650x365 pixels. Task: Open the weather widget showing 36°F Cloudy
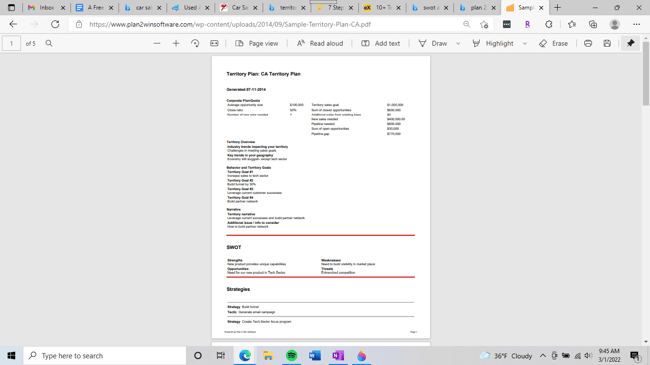point(506,356)
